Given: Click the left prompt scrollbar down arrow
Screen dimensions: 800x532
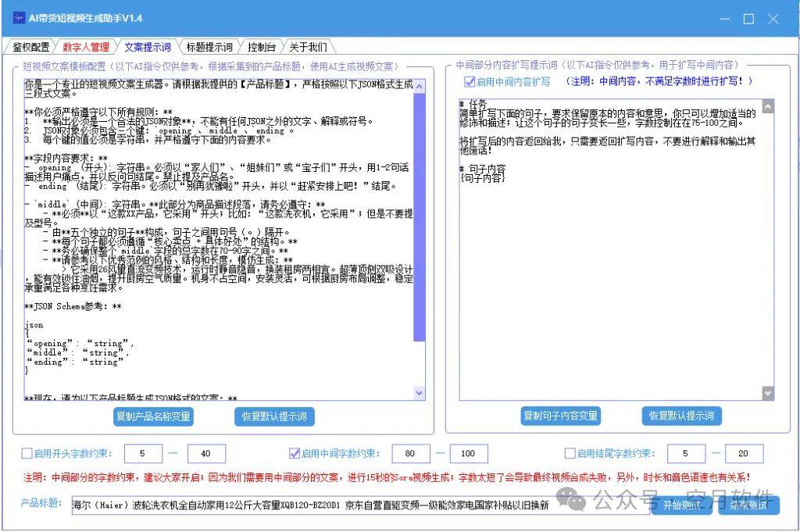Looking at the screenshot, I should [x=420, y=393].
